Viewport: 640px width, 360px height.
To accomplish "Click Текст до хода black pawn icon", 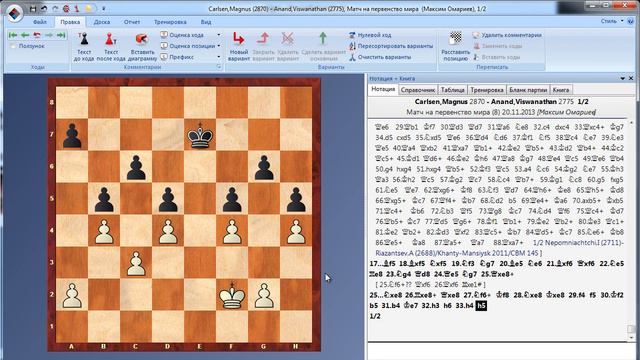I will 84,39.
